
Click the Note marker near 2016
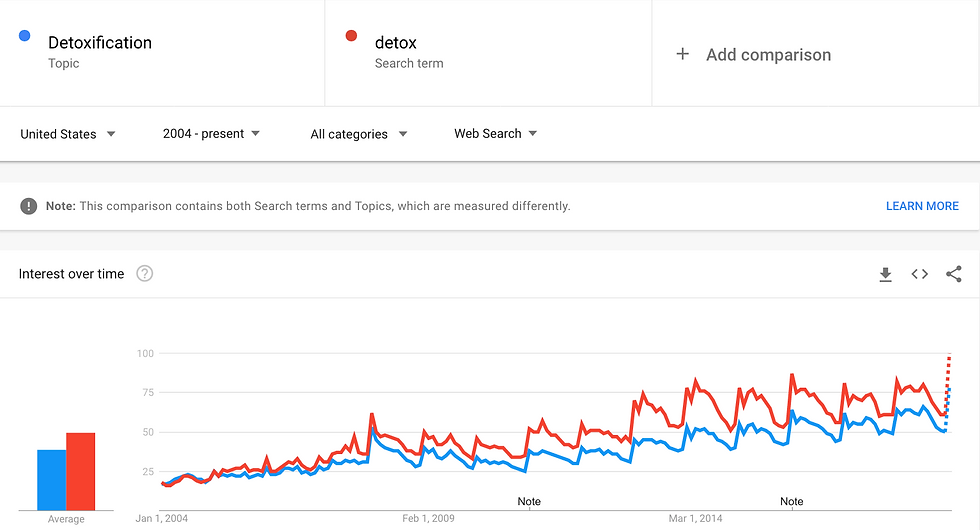point(791,501)
